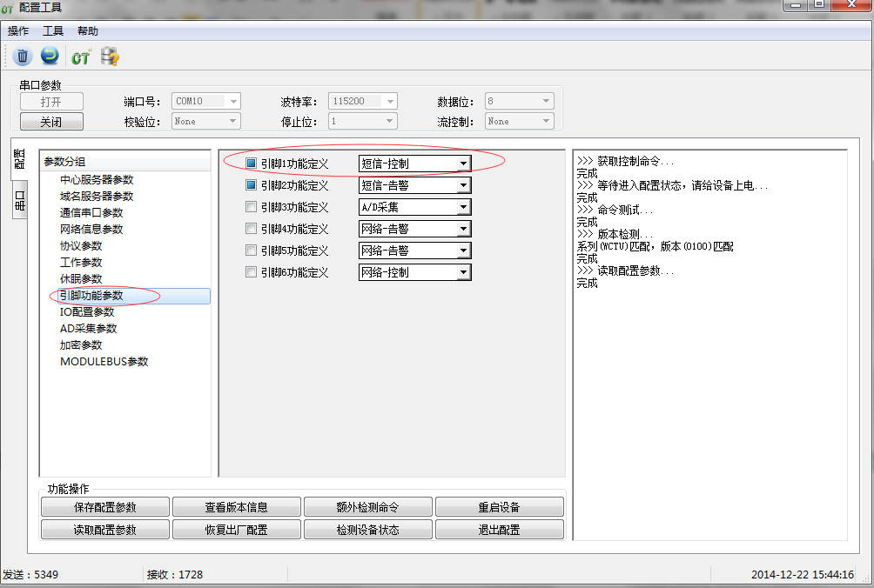Click the log line 读取配置参数

625,271
